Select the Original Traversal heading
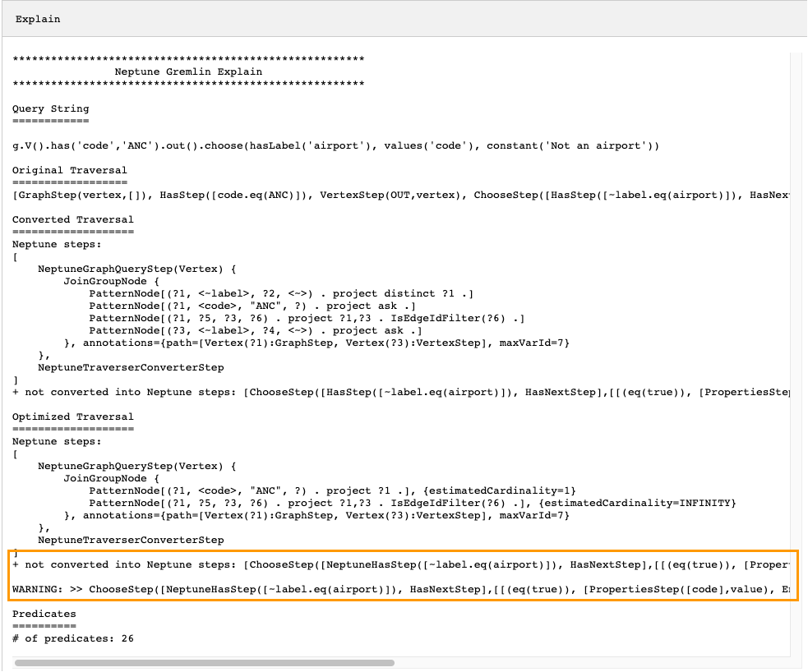 tap(69, 170)
